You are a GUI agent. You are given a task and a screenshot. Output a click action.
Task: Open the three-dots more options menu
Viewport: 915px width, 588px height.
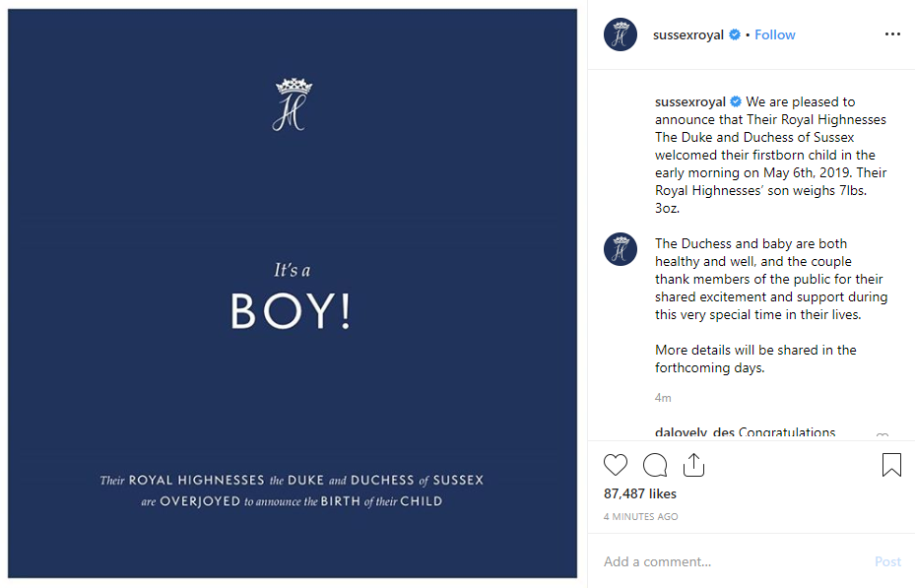892,34
